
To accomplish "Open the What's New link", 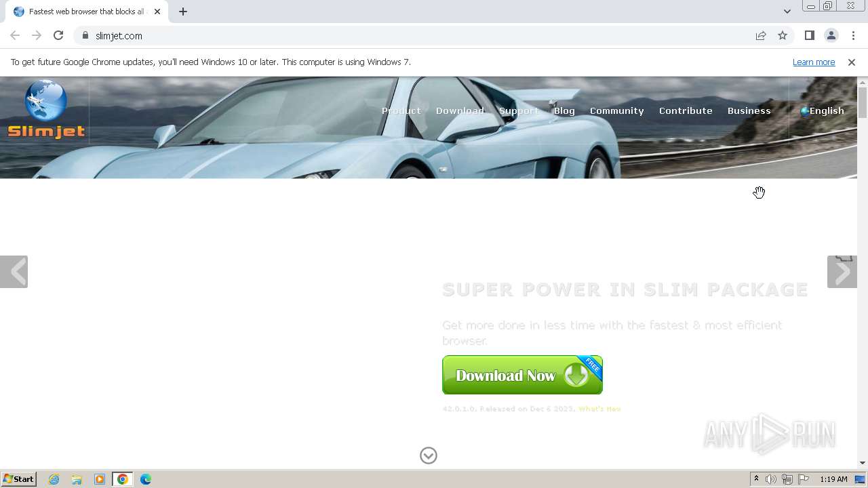I will (599, 409).
